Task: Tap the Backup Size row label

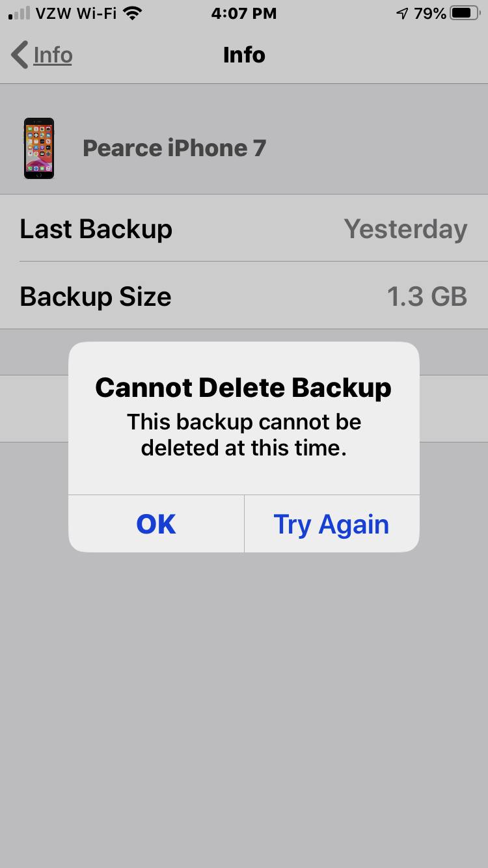Action: (x=96, y=297)
